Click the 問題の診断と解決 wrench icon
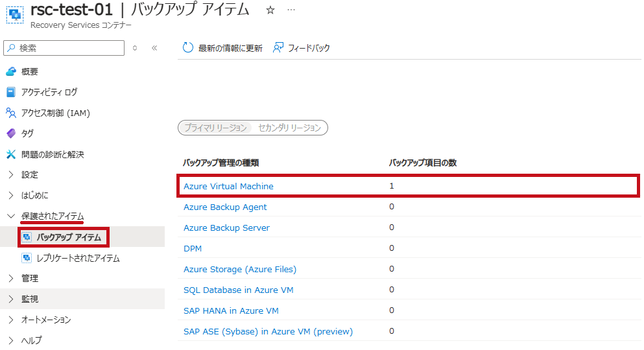This screenshot has width=644, height=350. pos(11,154)
